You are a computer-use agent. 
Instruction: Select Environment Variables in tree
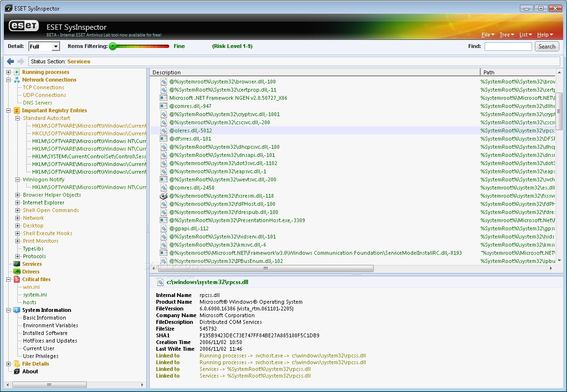(50, 325)
